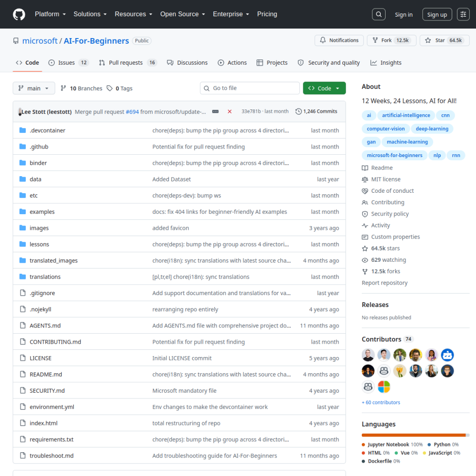Switch to the Discussions tab
Screen dimensions: 476x476
coord(187,62)
